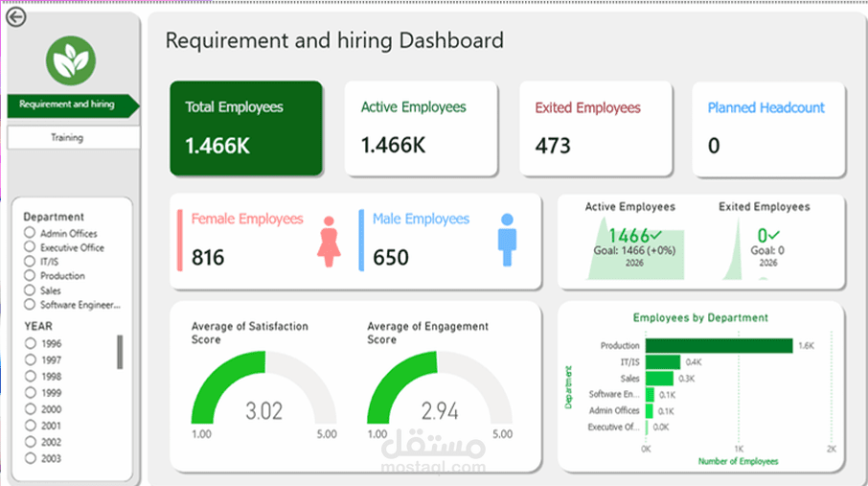
Task: Filter by year 1998
Action: 30,377
